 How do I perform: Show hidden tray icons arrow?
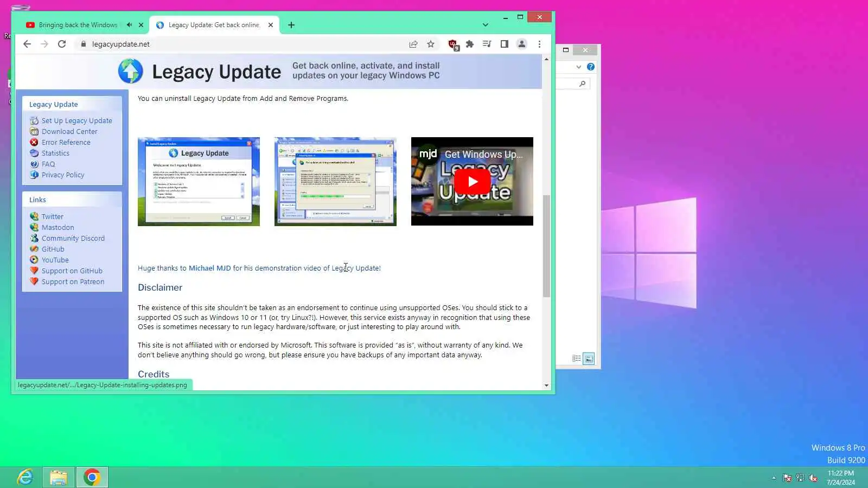pos(774,478)
